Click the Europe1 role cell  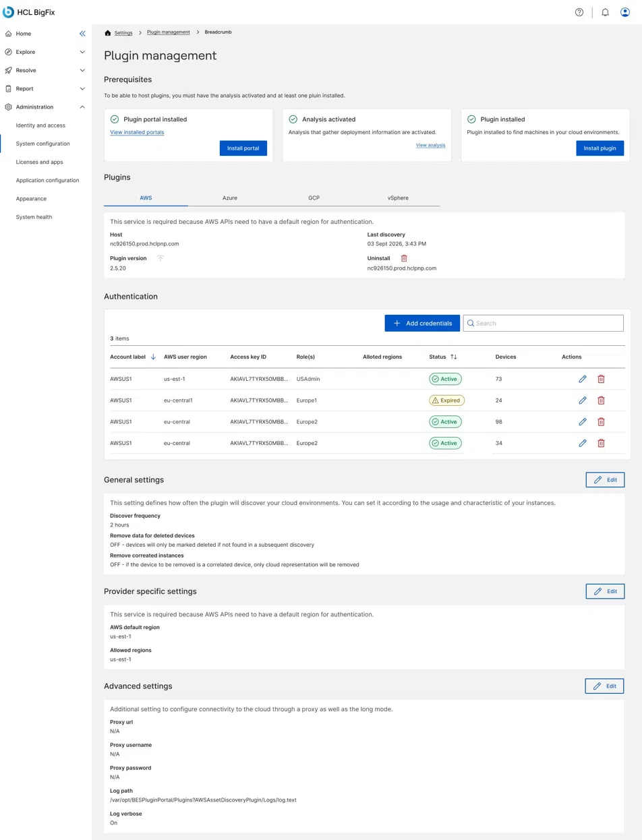306,400
